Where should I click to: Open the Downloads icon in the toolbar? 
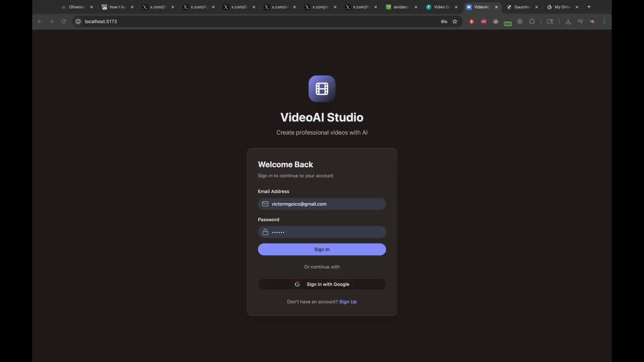(x=568, y=21)
